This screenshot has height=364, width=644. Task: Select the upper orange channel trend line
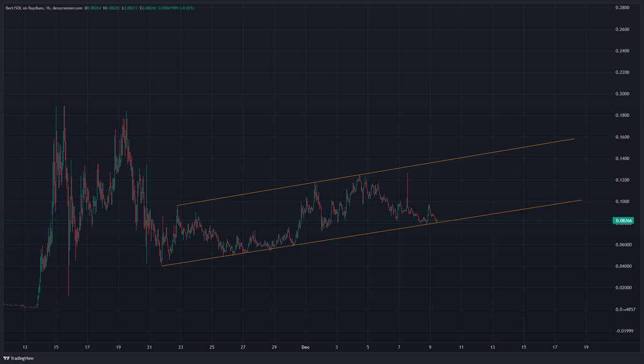coord(376,172)
